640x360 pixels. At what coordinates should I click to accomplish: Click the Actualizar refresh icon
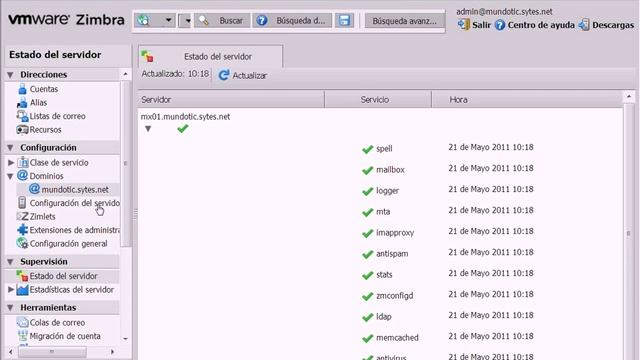coord(224,76)
